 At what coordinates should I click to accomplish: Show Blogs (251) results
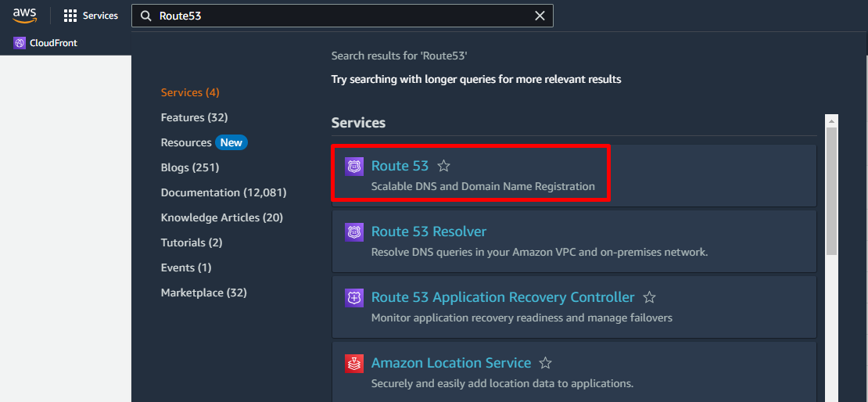(190, 167)
